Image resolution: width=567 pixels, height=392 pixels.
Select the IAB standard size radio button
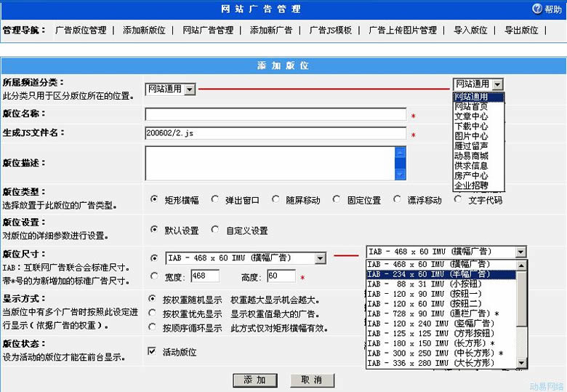(154, 258)
